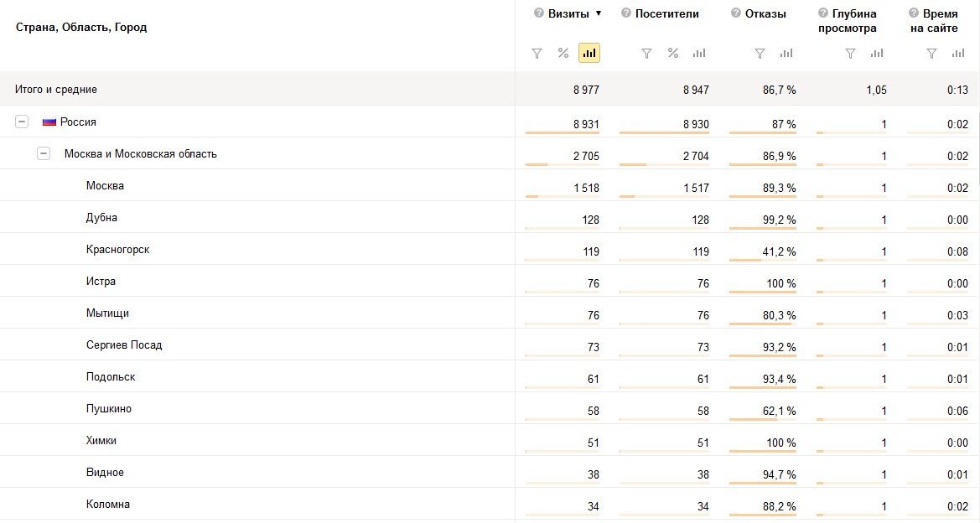Click the filter icon under Визиты
The width and height of the screenshot is (980, 523).
click(537, 54)
